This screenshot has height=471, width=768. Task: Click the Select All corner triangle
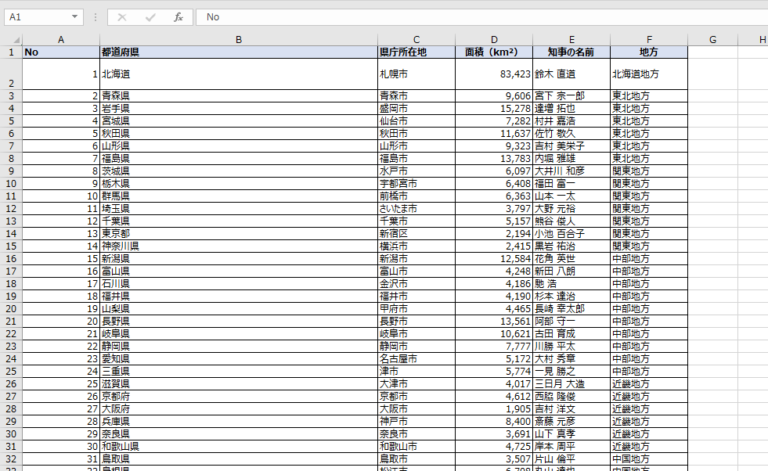click(x=10, y=39)
